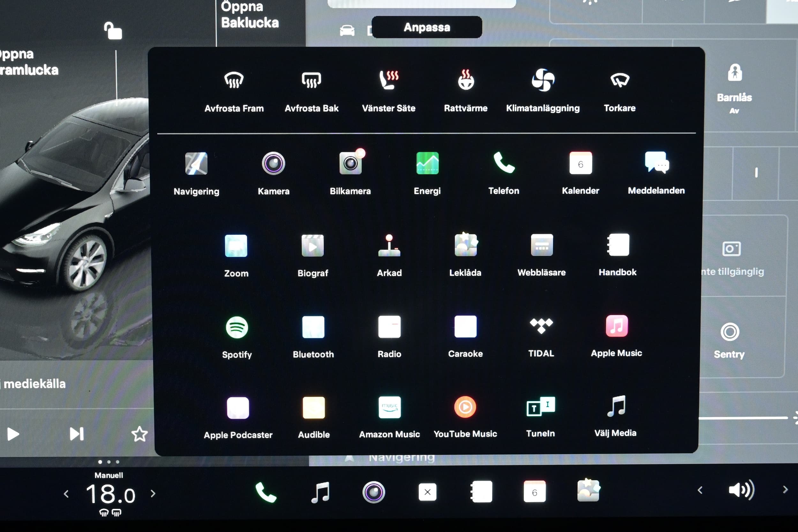This screenshot has height=532, width=798.
Task: Toggle left seat heating (Vänster Säte)
Action: pyautogui.click(x=388, y=90)
